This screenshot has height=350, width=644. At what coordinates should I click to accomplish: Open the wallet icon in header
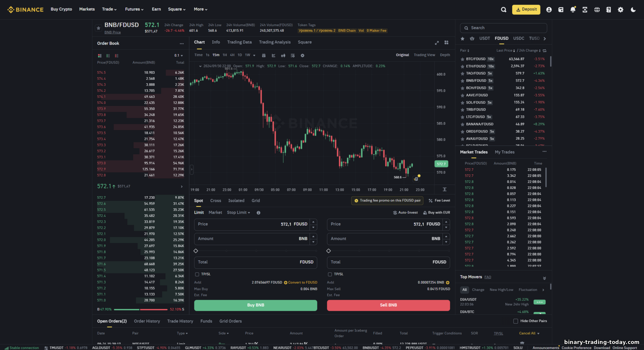(x=561, y=9)
